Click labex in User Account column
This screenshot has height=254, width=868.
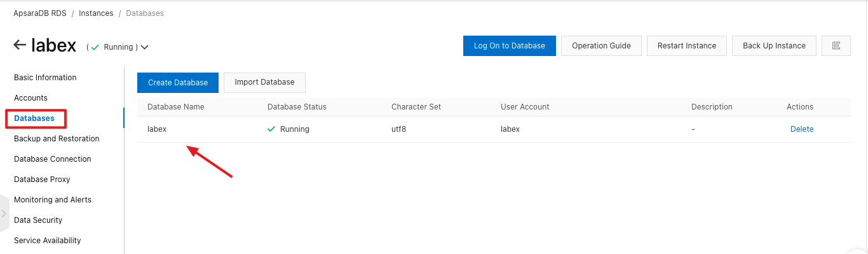pyautogui.click(x=510, y=129)
